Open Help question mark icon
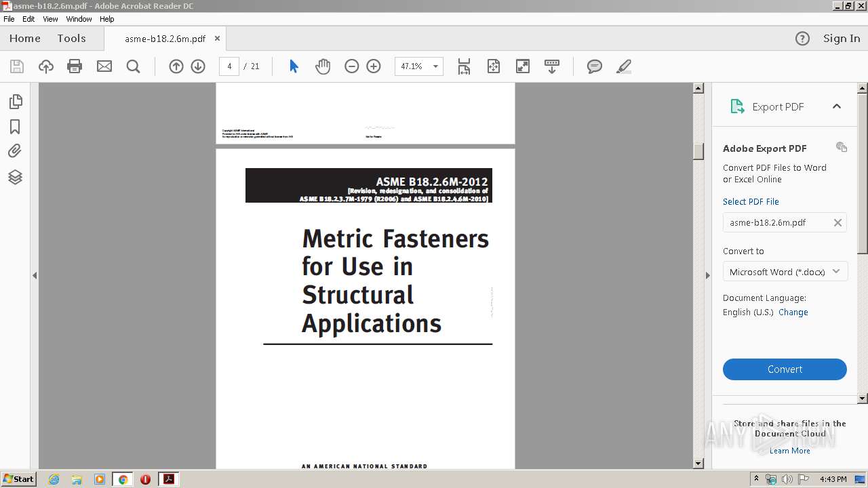This screenshot has height=488, width=868. point(802,39)
